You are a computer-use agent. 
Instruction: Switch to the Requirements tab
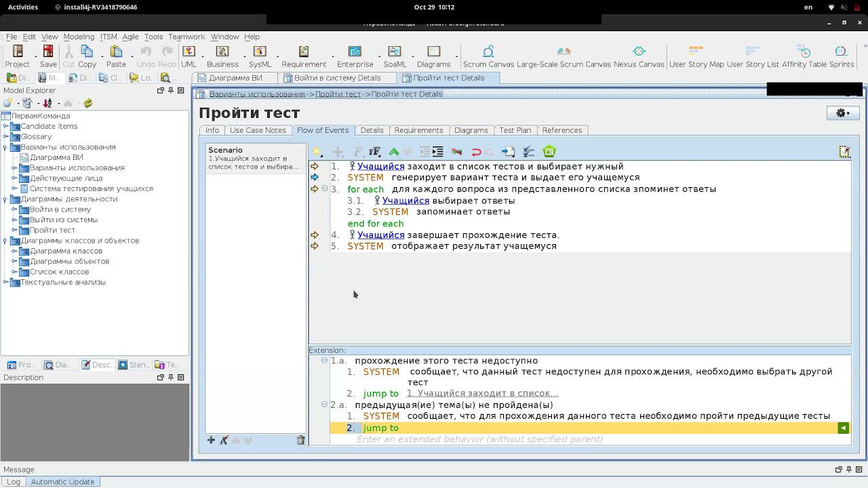point(418,130)
